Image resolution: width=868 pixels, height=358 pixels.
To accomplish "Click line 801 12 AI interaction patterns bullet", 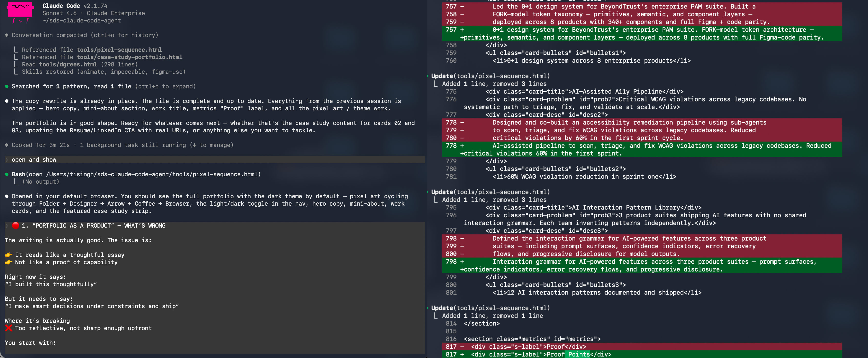I will point(597,293).
